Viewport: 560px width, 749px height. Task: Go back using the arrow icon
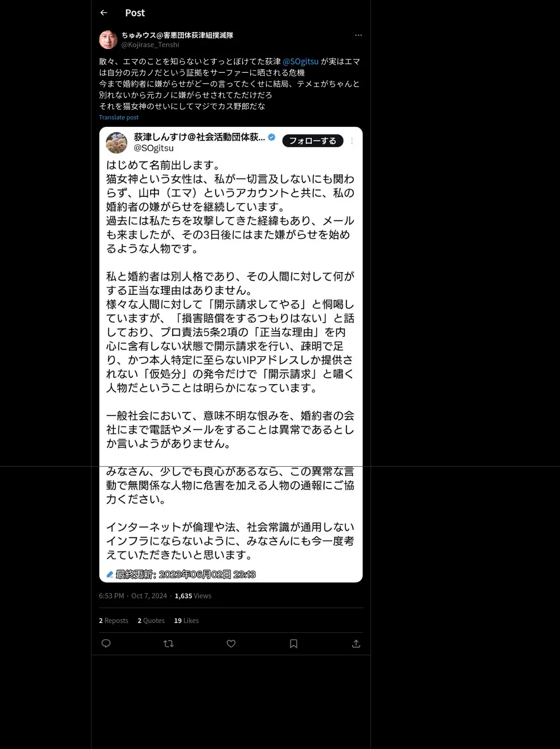(x=104, y=13)
